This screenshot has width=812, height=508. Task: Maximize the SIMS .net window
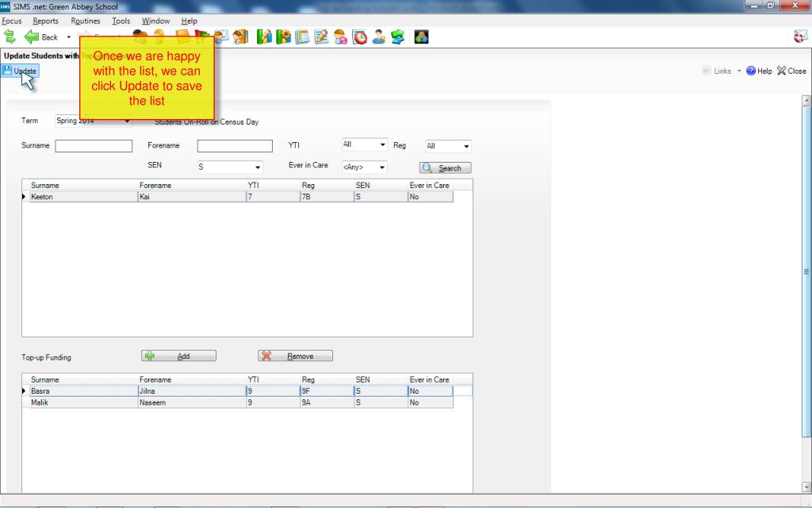click(x=770, y=6)
